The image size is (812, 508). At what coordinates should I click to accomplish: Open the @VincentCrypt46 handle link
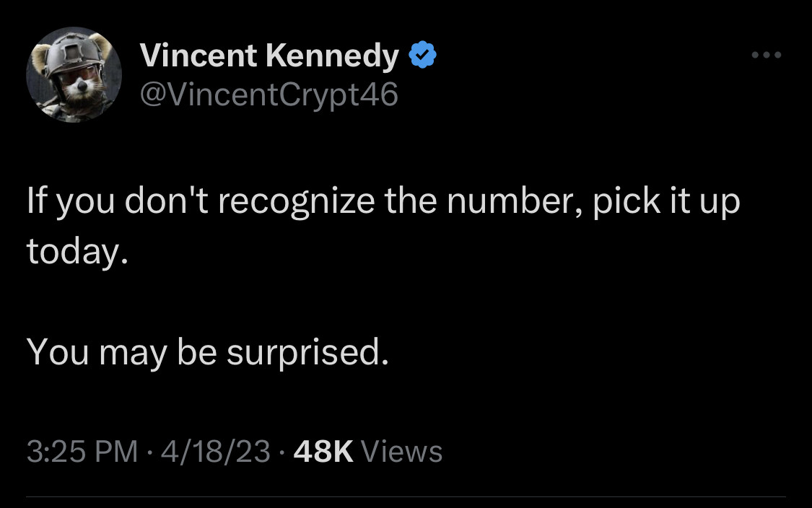click(269, 95)
